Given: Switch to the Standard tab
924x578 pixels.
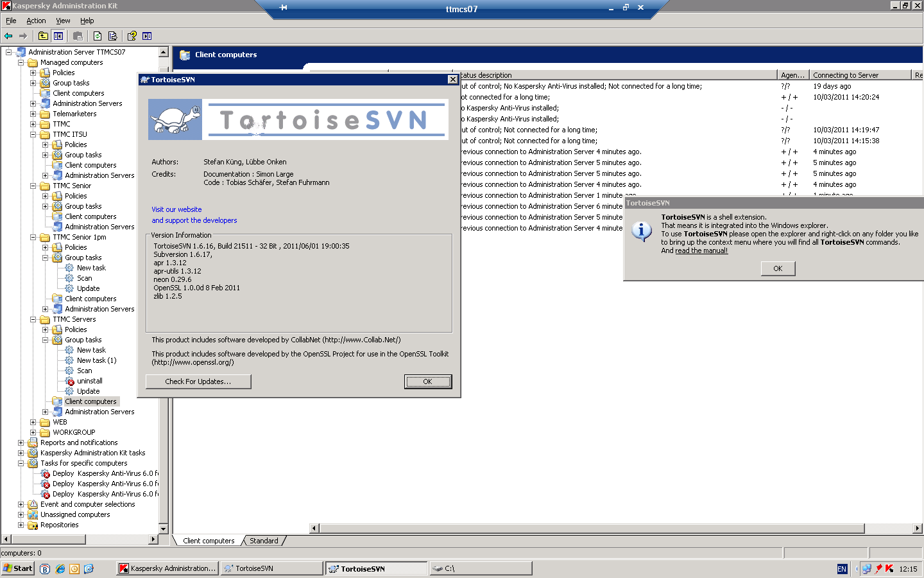Looking at the screenshot, I should 264,541.
